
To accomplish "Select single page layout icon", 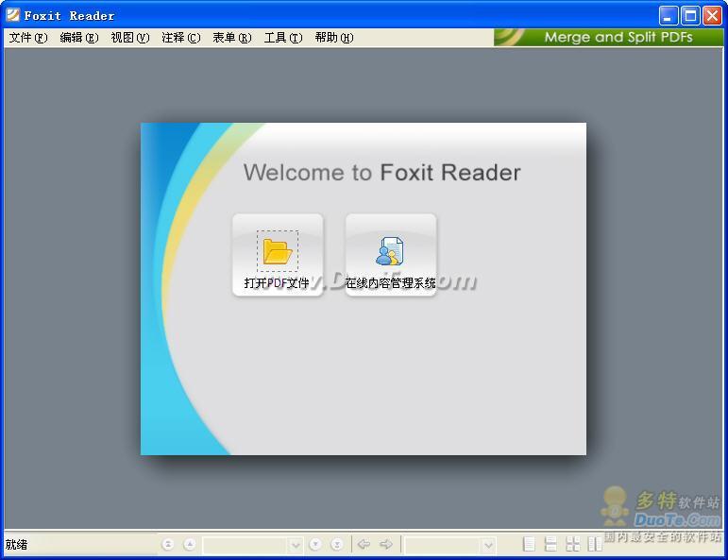I will [x=529, y=544].
